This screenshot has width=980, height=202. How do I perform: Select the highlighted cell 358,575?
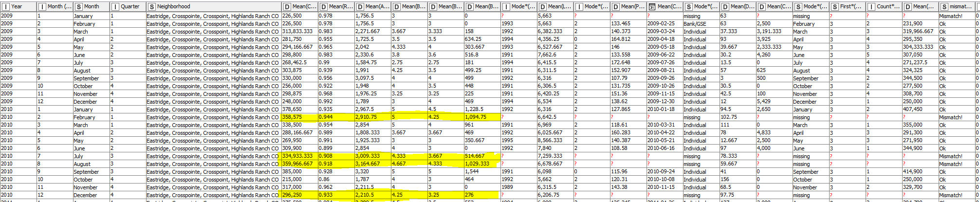coord(299,117)
